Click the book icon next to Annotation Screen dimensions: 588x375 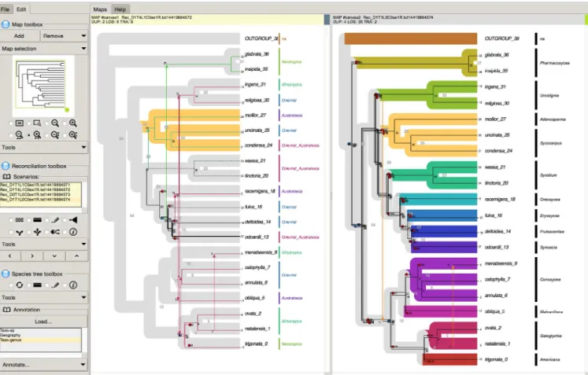(x=6, y=310)
